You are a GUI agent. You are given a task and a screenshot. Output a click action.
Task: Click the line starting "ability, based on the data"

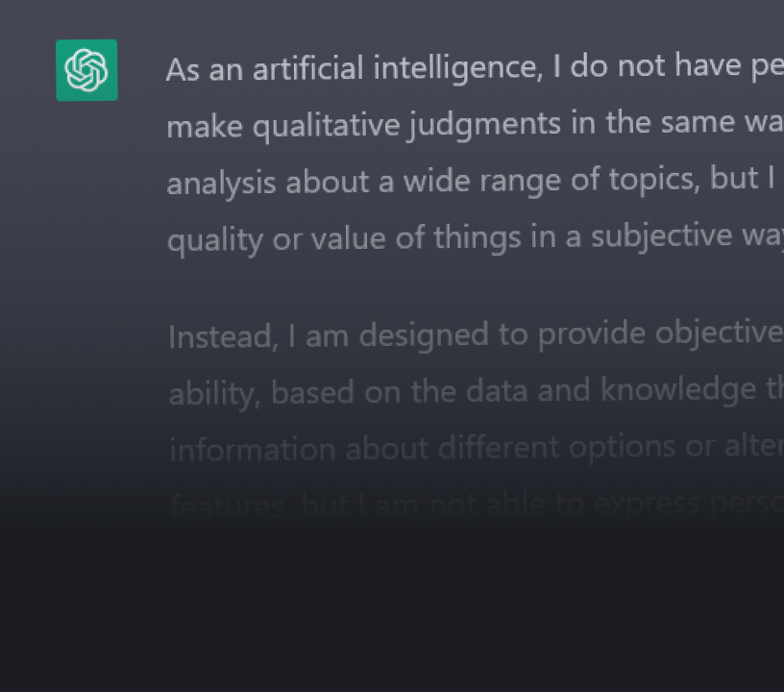pyautogui.click(x=476, y=391)
